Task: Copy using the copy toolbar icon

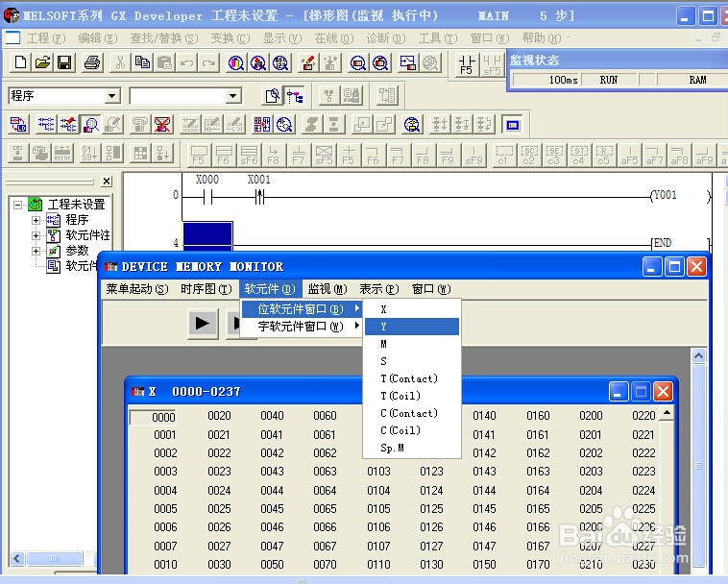Action: (142, 62)
